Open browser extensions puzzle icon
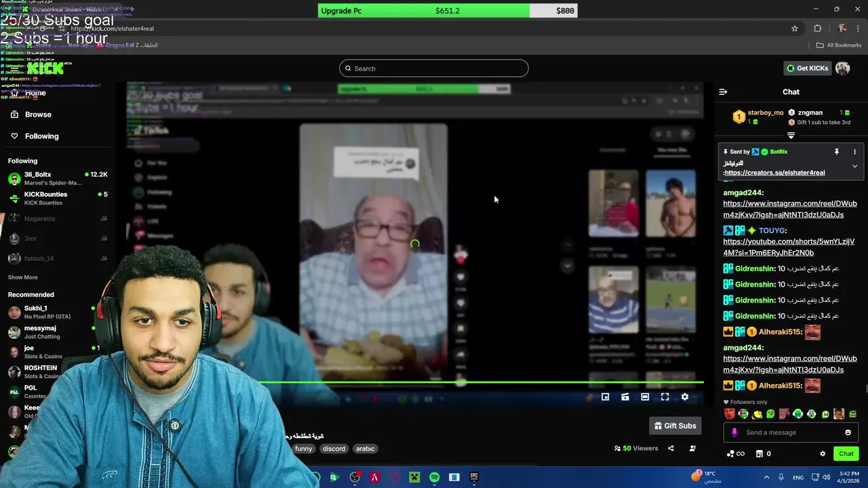The image size is (868, 488). pos(817,28)
